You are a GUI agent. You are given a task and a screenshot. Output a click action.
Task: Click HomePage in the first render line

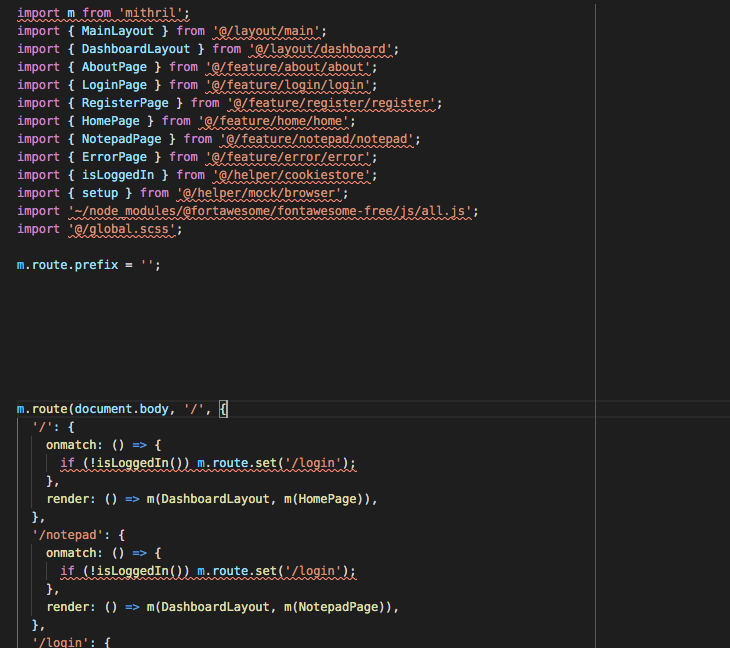(x=327, y=499)
